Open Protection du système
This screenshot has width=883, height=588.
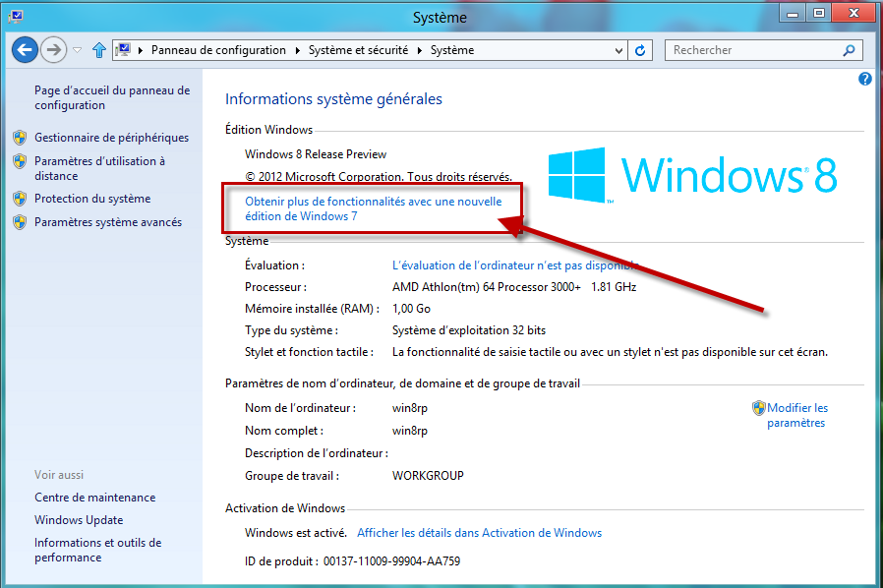pos(92,199)
